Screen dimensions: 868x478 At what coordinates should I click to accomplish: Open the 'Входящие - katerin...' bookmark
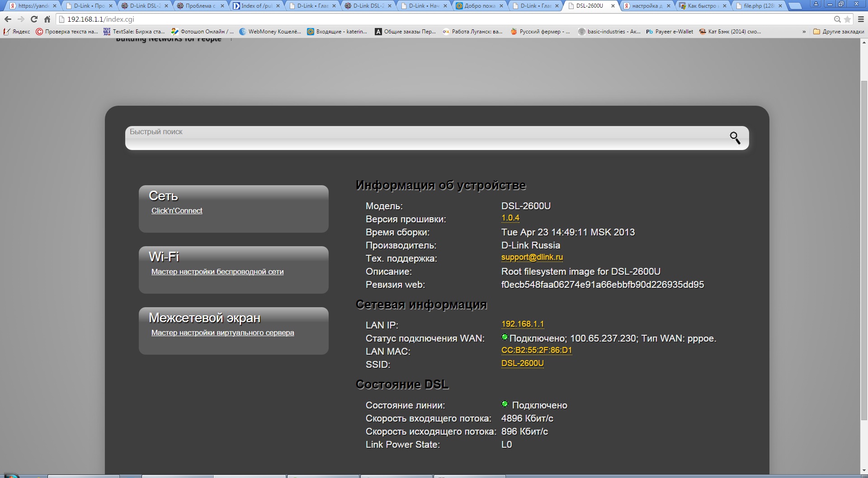click(337, 32)
